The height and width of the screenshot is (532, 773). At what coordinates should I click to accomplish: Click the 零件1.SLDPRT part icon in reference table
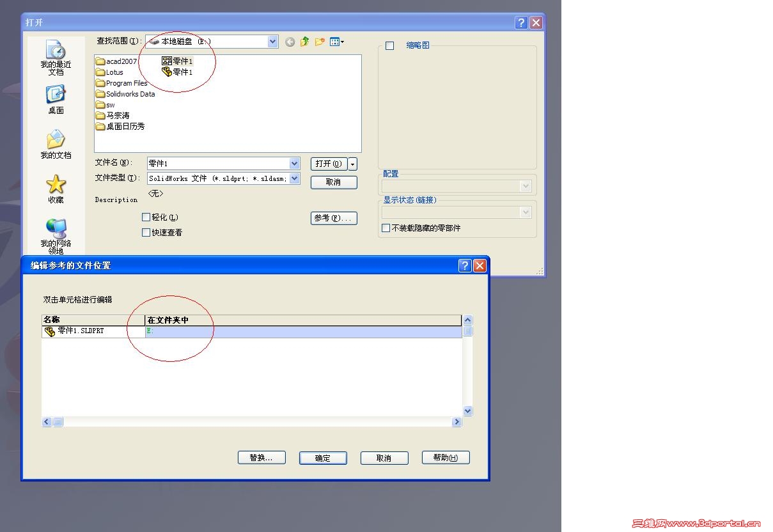[49, 331]
